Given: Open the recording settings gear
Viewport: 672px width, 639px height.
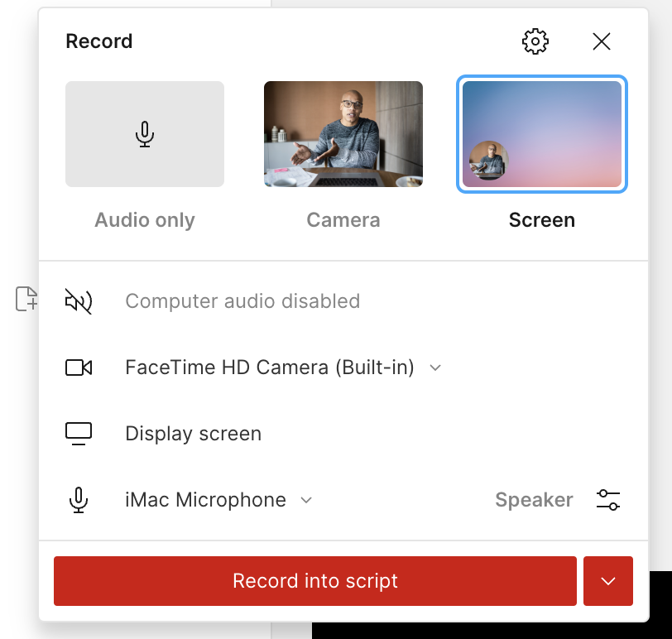Looking at the screenshot, I should pos(535,41).
